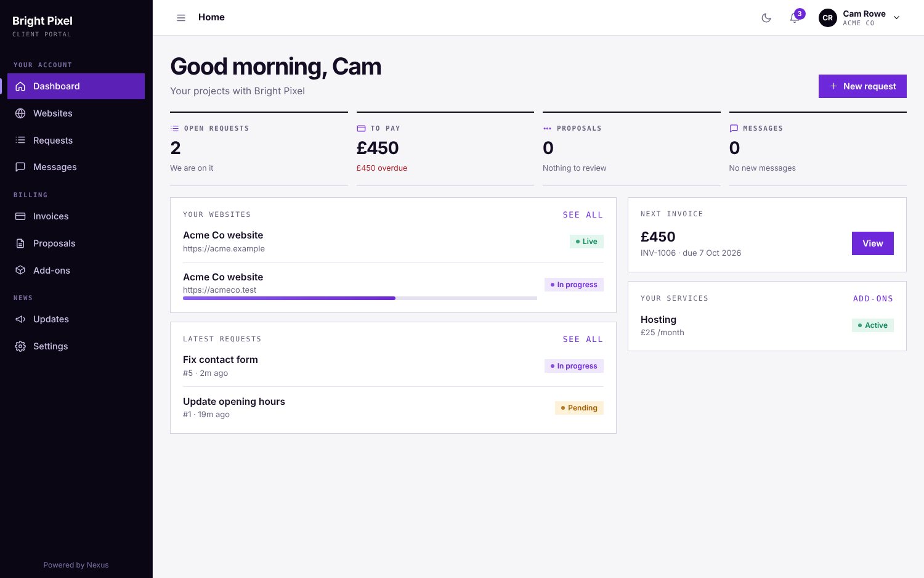Select Dashboard in the sidebar

click(x=76, y=86)
